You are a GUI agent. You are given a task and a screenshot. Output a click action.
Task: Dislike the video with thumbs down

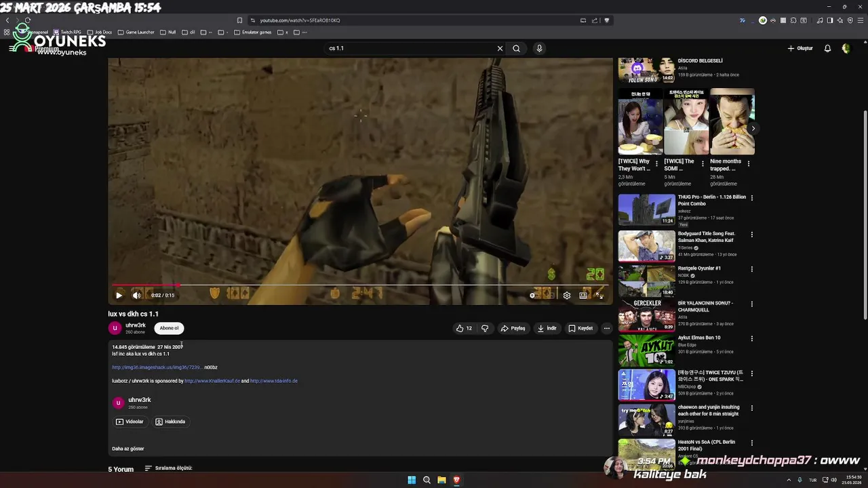click(x=485, y=328)
